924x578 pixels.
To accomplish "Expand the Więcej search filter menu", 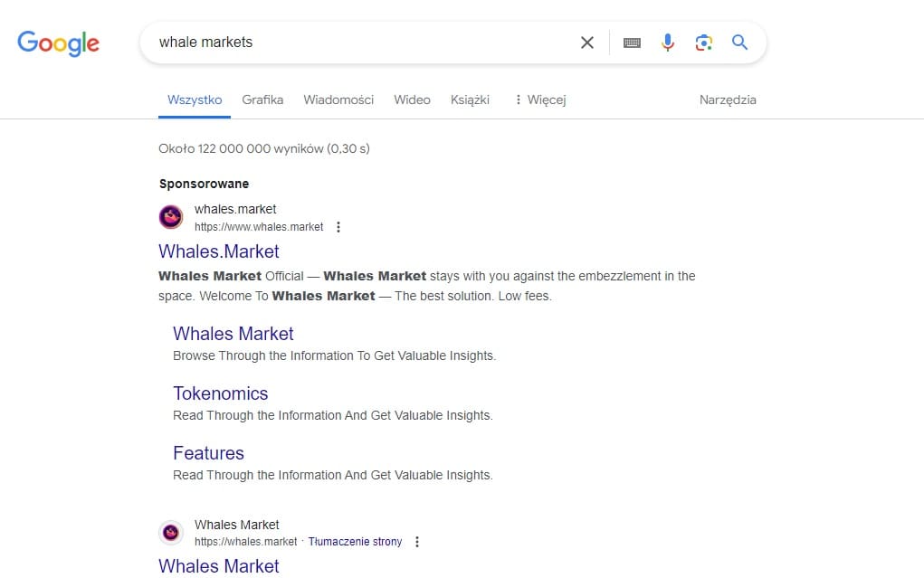I will [539, 99].
